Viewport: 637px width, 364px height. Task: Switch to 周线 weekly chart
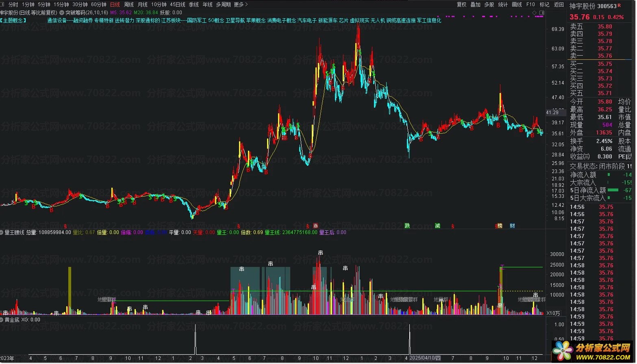point(129,4)
